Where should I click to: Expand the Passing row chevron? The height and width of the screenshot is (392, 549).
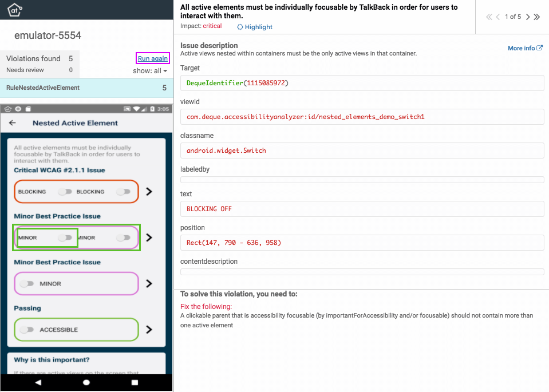click(149, 330)
